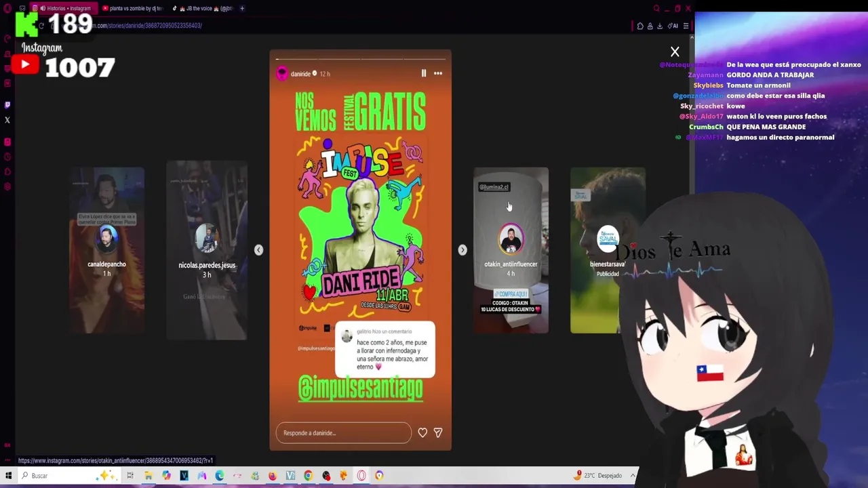Screen dimensions: 868x488
Task: Click the Opera menu logo
Action: click(x=7, y=8)
